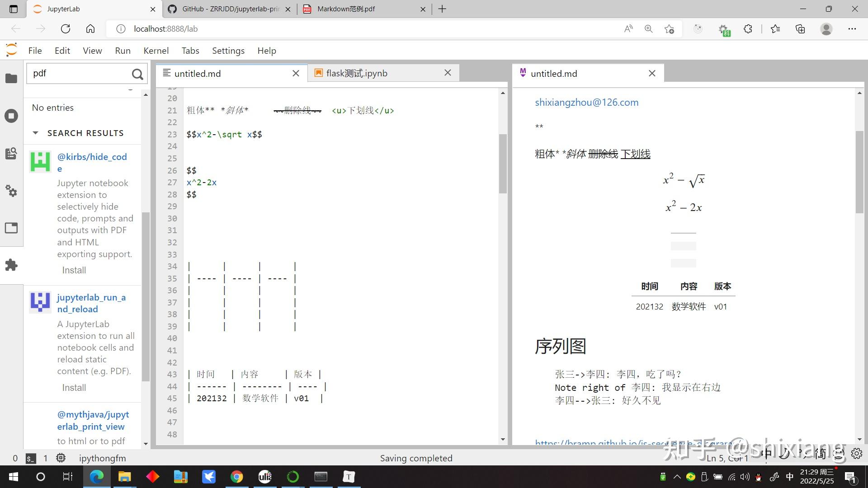Open the Kernel menu
This screenshot has width=868, height=488.
156,51
